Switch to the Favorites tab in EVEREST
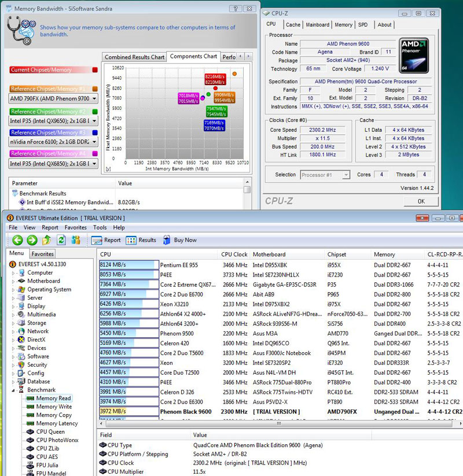This screenshot has height=476, width=463. coord(42,254)
